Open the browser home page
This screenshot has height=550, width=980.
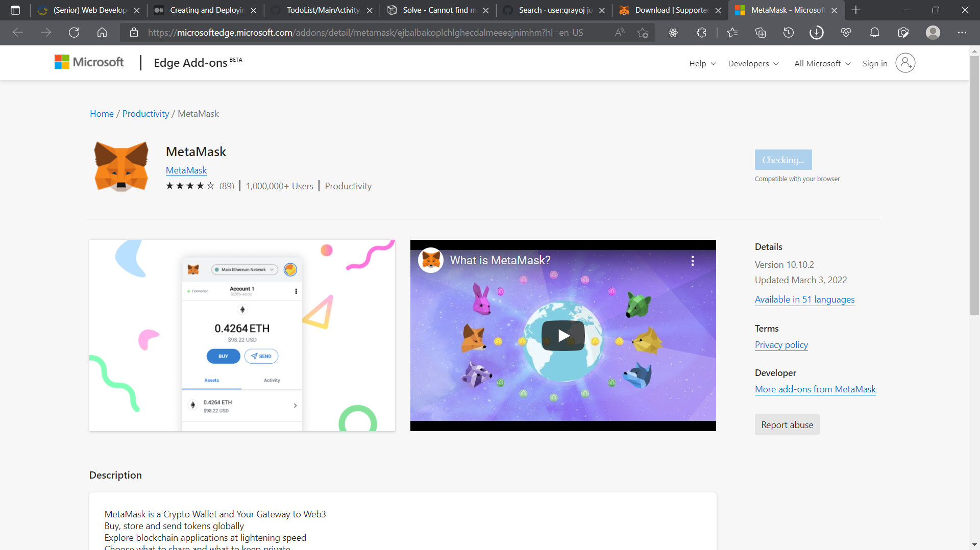pyautogui.click(x=102, y=33)
